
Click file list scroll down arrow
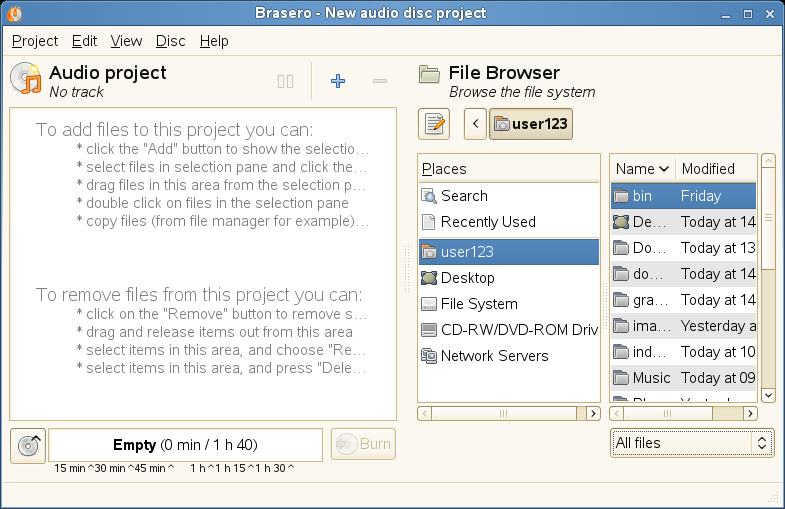click(768, 395)
